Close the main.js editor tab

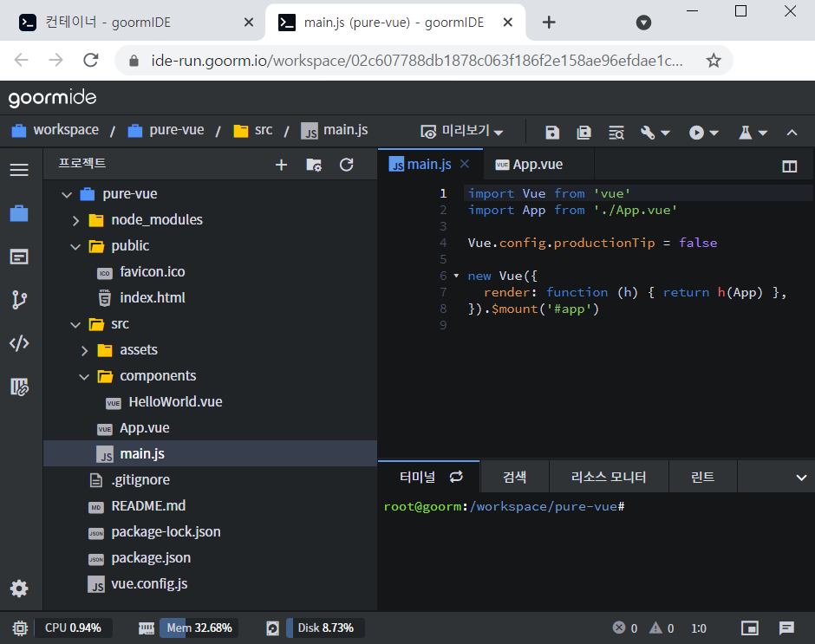[x=465, y=164]
